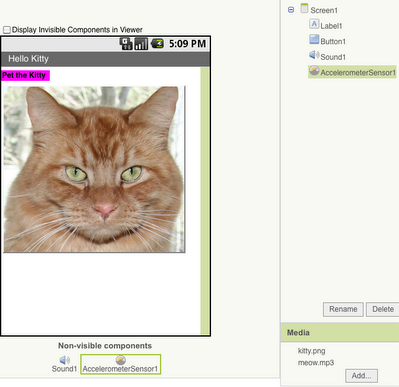Click the battery icon in phone status bar
The height and width of the screenshot is (387, 399).
(x=157, y=44)
